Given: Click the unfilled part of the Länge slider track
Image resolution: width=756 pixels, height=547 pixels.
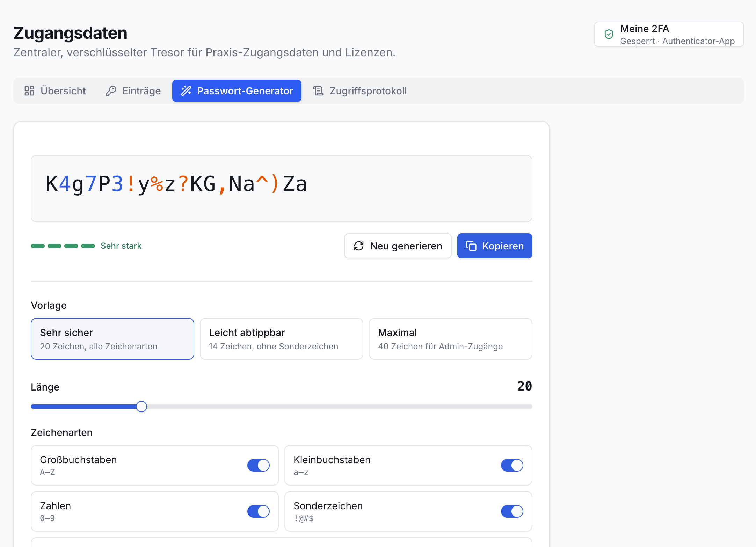Looking at the screenshot, I should click(340, 407).
